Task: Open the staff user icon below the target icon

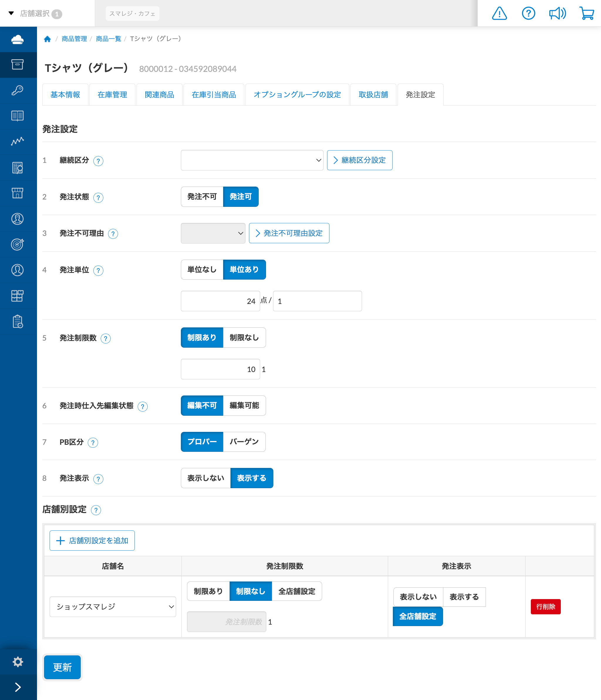Action: point(18,270)
